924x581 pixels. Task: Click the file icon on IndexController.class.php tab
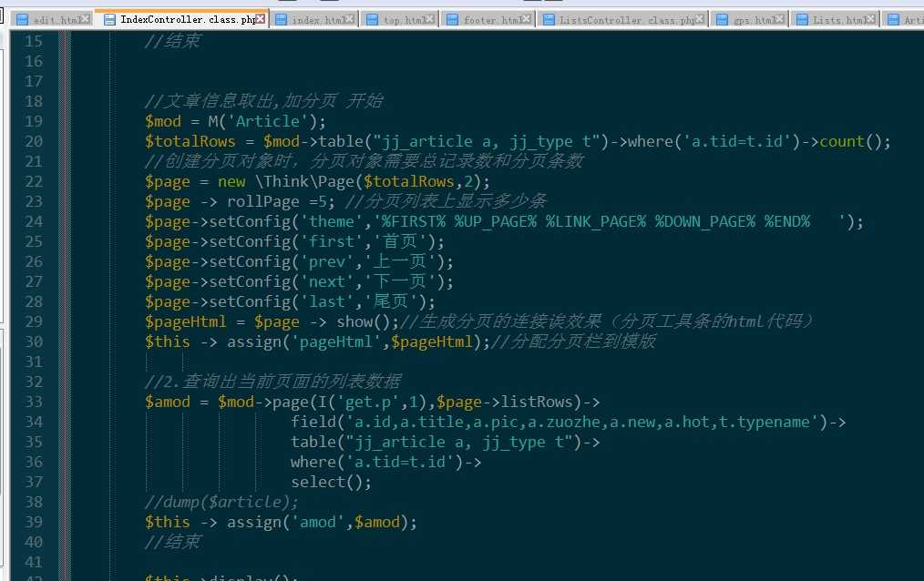pyautogui.click(x=109, y=19)
